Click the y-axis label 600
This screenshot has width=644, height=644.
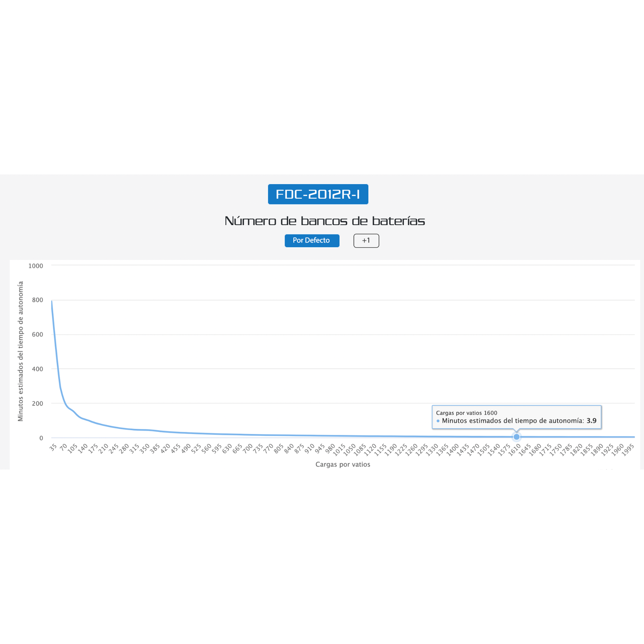pos(37,334)
